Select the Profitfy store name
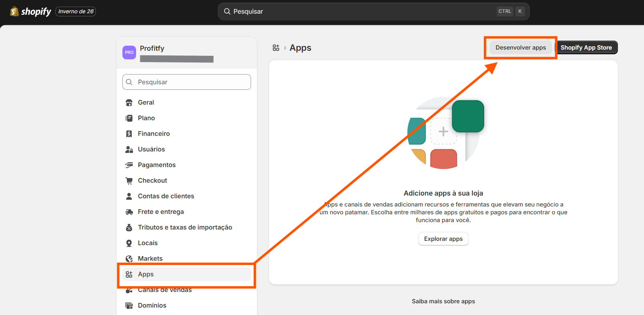The height and width of the screenshot is (315, 644). point(152,48)
